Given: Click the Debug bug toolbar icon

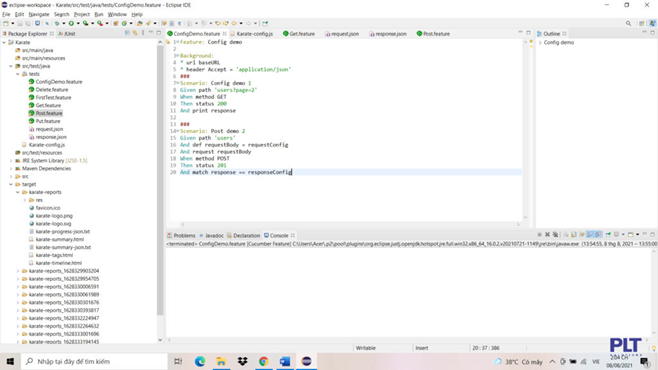Looking at the screenshot, I should (x=57, y=23).
